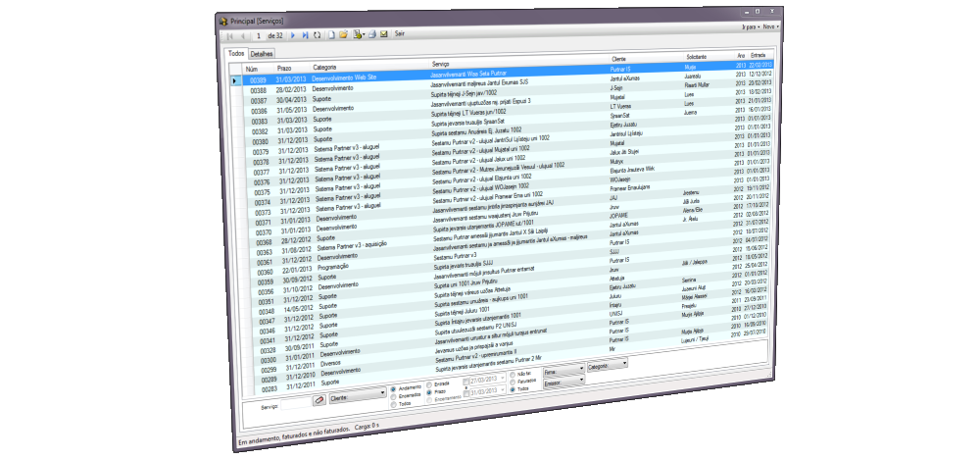Open the folder icon in toolbar
The image size is (980, 460).
(x=344, y=35)
